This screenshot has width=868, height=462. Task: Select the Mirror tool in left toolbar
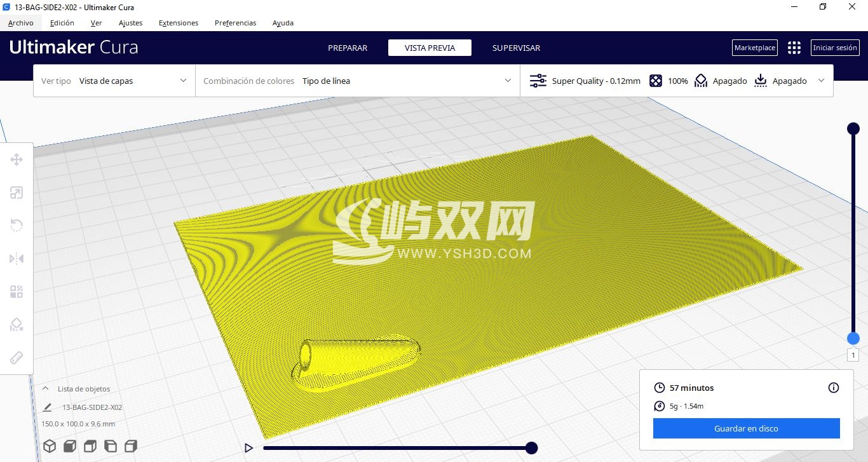pyautogui.click(x=17, y=259)
